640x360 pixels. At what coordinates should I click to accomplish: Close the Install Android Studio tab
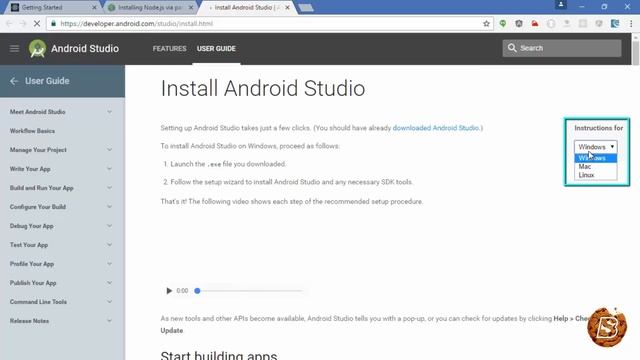(287, 7)
